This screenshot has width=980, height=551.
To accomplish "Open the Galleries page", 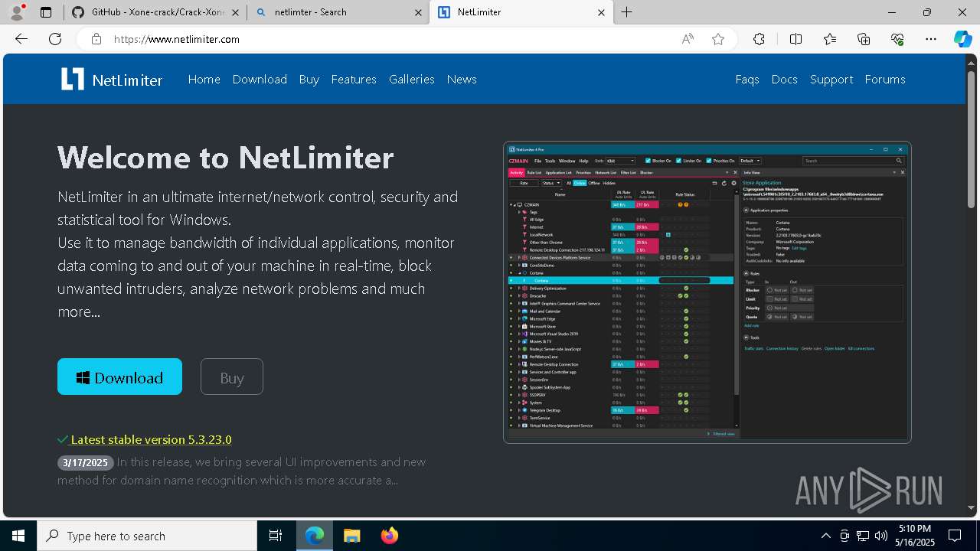I will tap(412, 79).
